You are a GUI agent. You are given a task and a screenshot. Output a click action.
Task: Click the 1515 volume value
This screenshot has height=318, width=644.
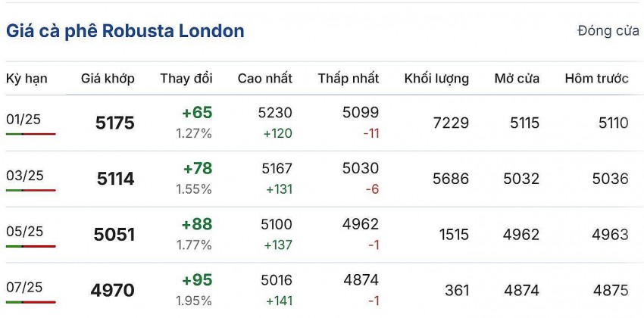454,235
